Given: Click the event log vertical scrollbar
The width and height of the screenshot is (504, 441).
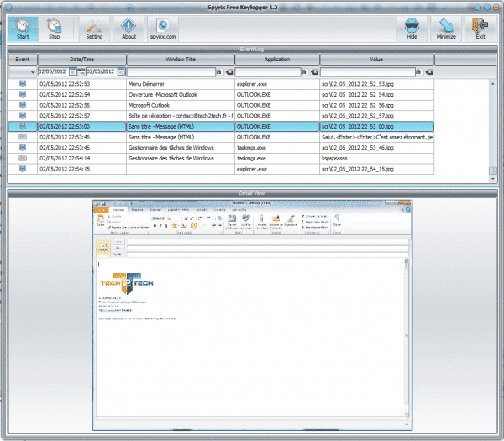Looking at the screenshot, I should click(x=492, y=126).
